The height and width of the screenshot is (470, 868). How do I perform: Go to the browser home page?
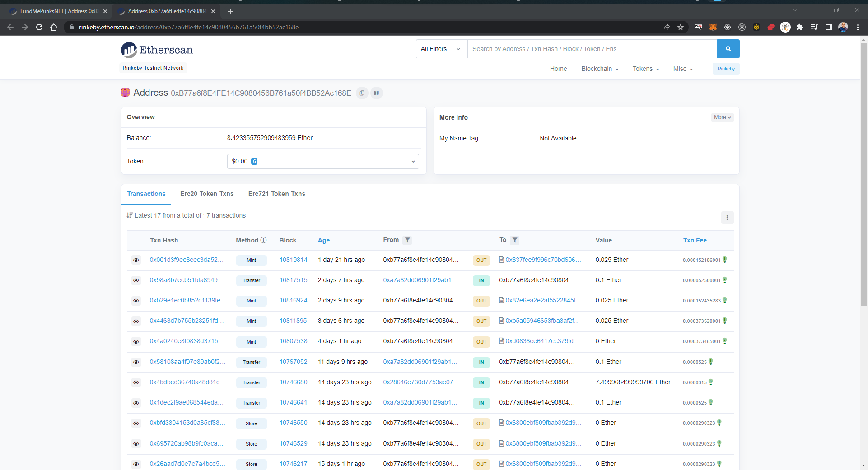pyautogui.click(x=54, y=27)
